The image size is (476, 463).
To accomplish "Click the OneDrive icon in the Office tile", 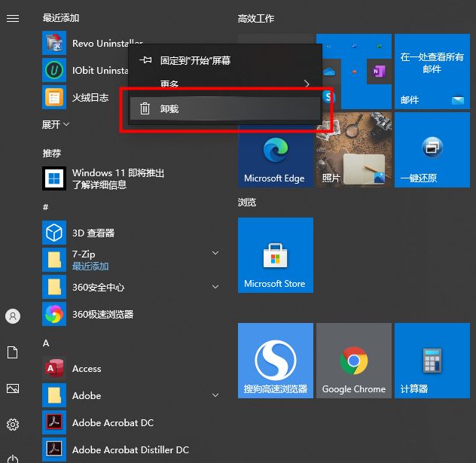I will [x=329, y=72].
